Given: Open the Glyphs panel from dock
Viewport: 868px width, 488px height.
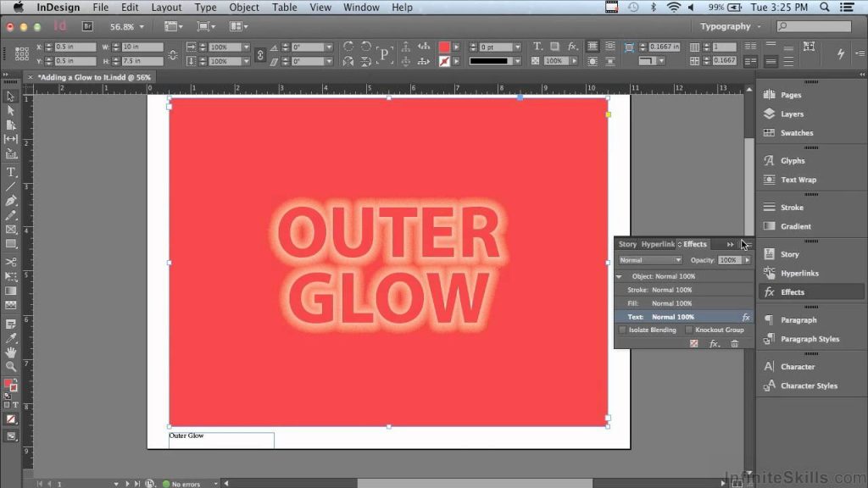Looking at the screenshot, I should point(792,161).
